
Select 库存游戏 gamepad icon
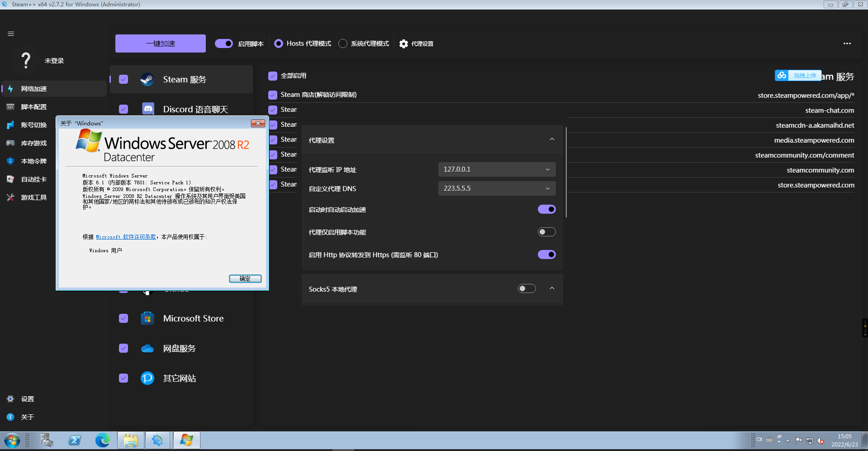(10, 143)
